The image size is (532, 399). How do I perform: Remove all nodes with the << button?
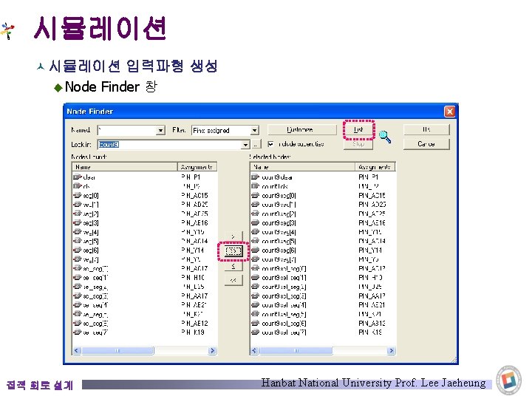(233, 280)
